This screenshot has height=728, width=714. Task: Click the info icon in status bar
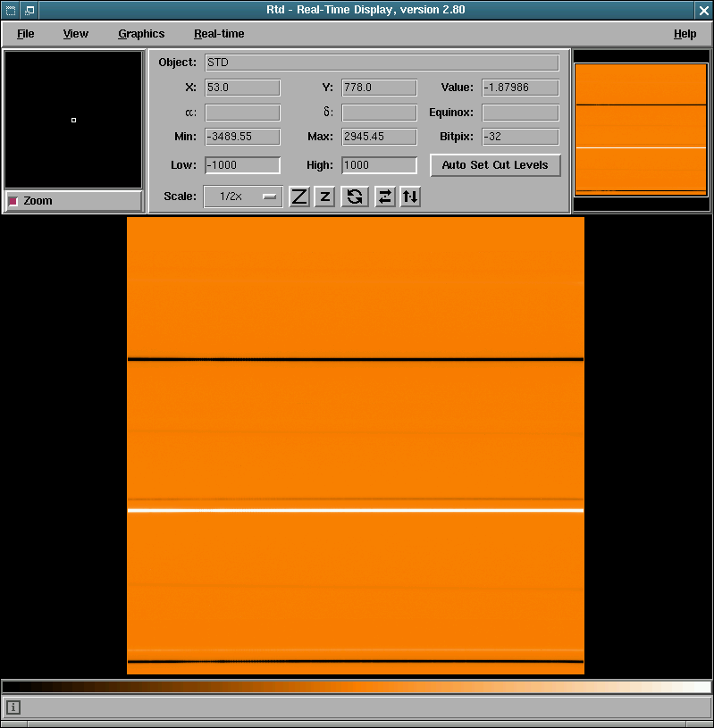(x=13, y=707)
